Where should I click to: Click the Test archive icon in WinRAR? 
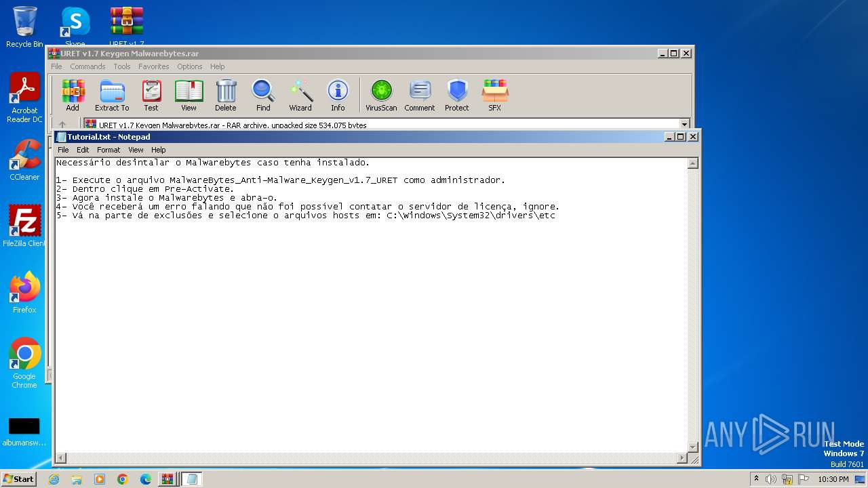[x=151, y=96]
